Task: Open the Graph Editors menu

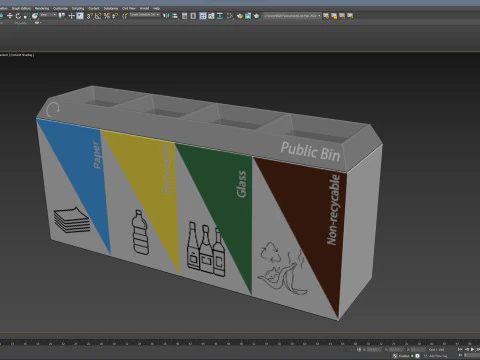Action: (21, 8)
